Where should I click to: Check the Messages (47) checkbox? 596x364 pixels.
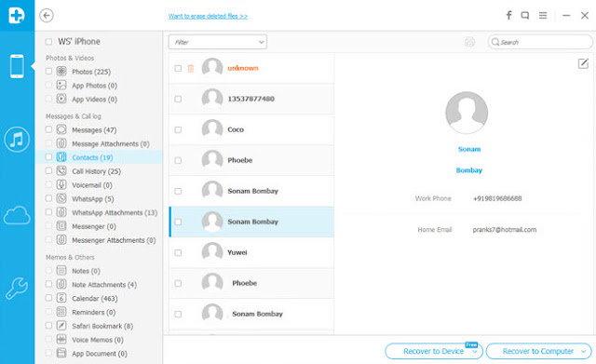coord(48,129)
